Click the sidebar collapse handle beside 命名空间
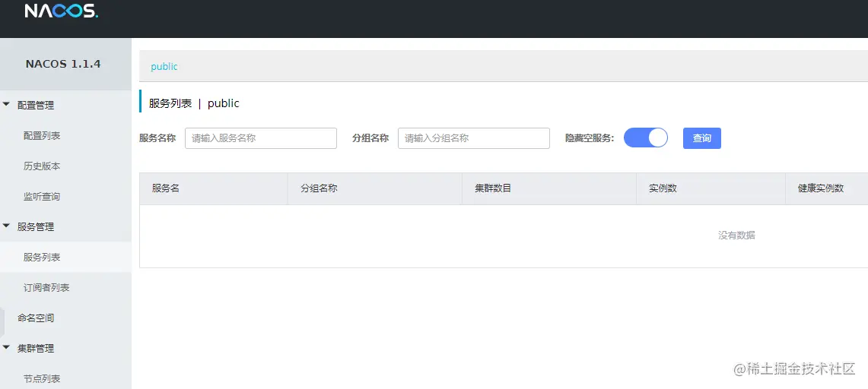This screenshot has height=389, width=868. [2, 321]
